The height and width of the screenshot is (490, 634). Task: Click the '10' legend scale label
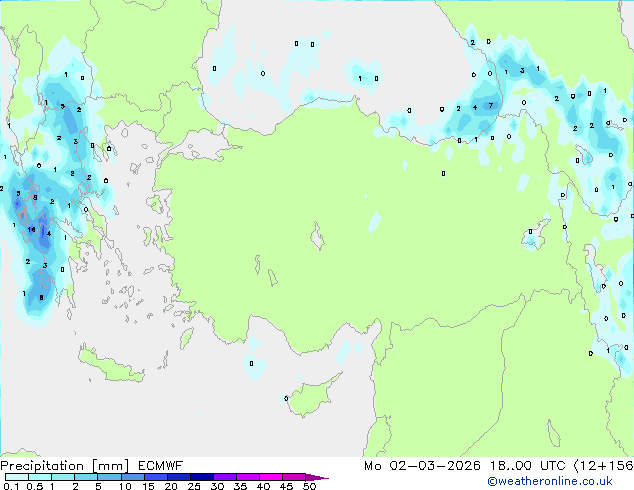125,486
